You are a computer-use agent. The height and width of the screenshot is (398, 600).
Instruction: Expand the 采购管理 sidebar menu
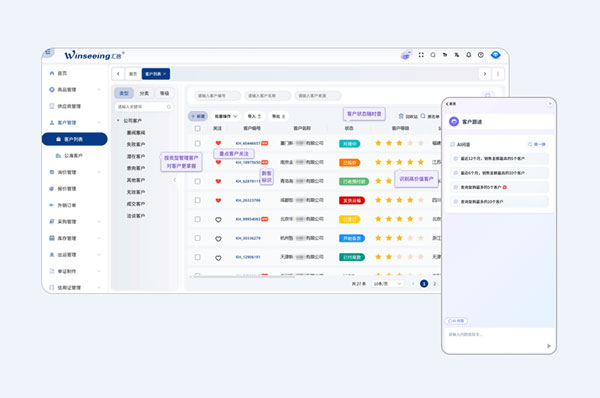coord(99,222)
